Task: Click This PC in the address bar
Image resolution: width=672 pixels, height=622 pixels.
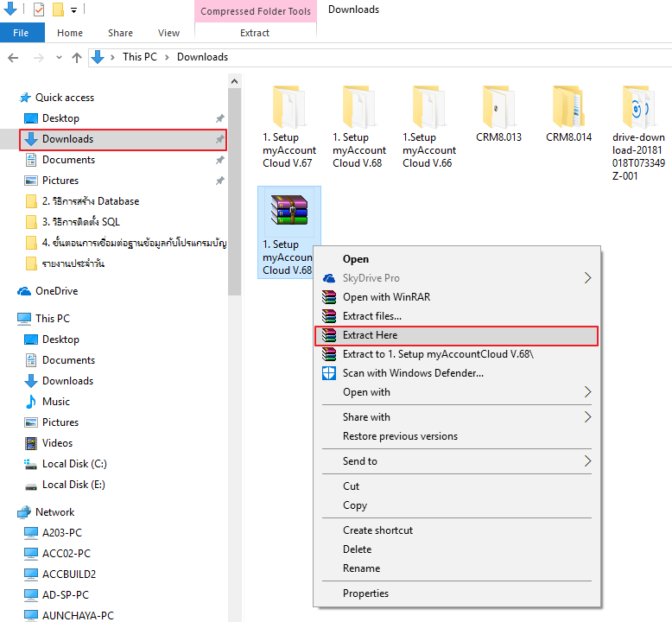Action: pos(140,57)
